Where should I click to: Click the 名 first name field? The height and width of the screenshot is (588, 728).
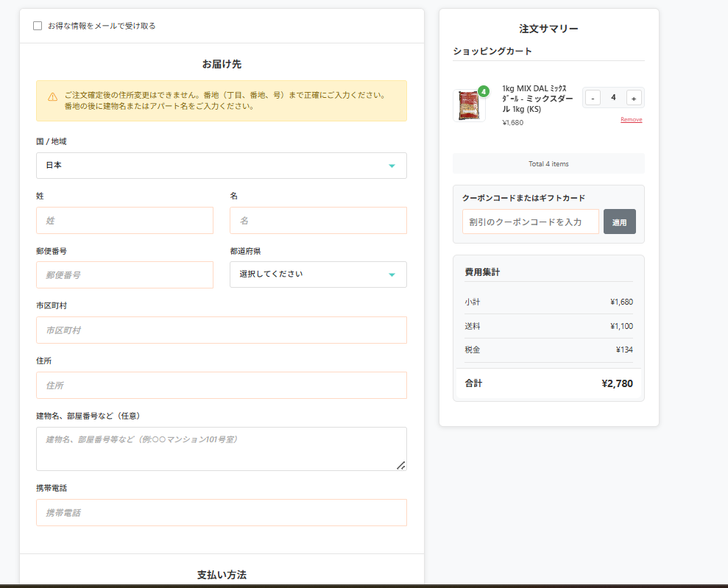318,220
